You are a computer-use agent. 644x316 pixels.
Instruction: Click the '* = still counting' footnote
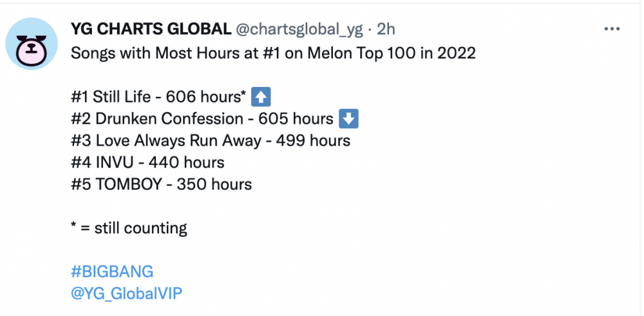tap(129, 228)
